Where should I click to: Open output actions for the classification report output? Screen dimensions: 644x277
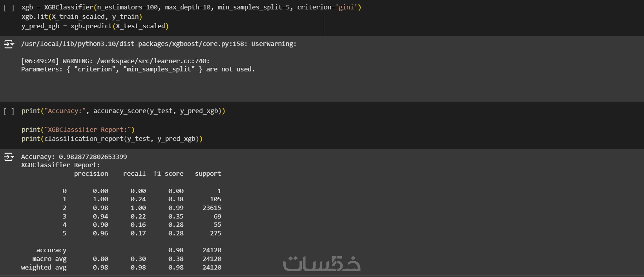pos(9,157)
